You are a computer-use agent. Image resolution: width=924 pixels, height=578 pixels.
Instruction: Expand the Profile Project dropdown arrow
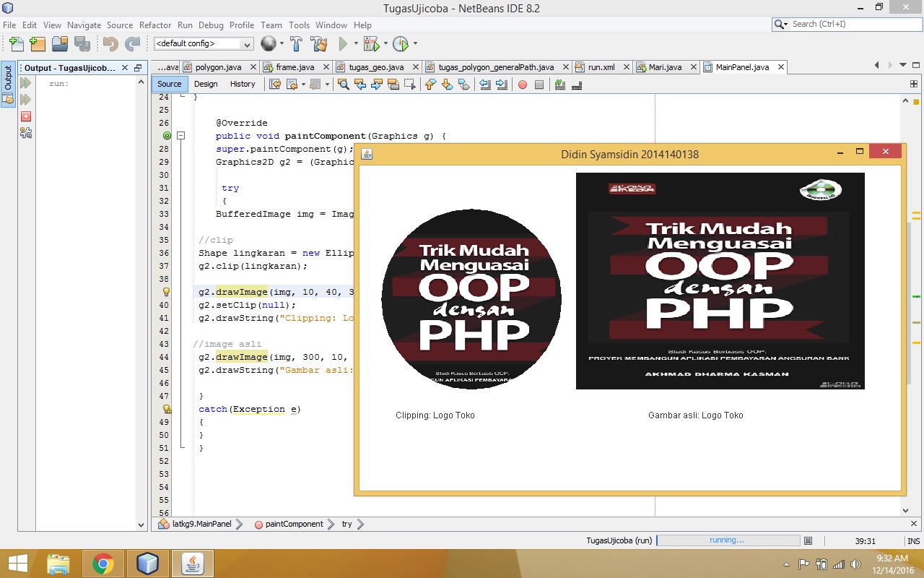tap(415, 44)
